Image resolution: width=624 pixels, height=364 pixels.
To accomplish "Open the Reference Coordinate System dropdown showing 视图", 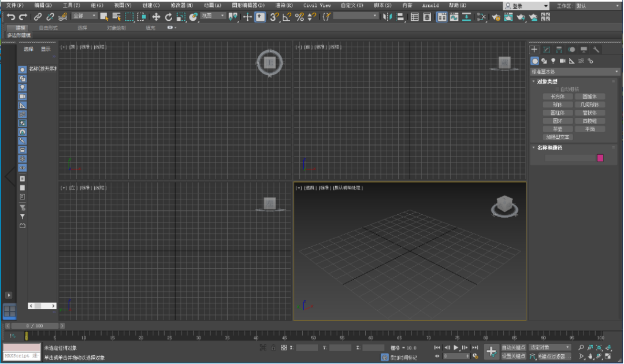I will coord(213,16).
